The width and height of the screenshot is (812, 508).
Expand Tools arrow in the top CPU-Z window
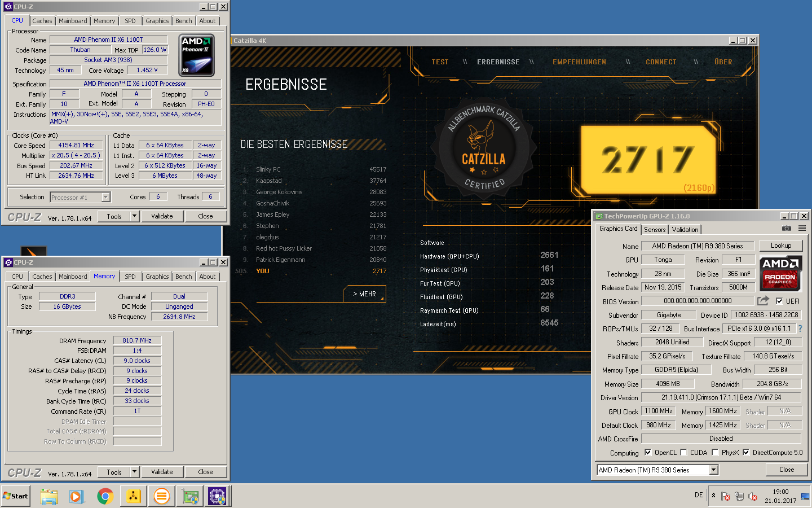pyautogui.click(x=134, y=216)
